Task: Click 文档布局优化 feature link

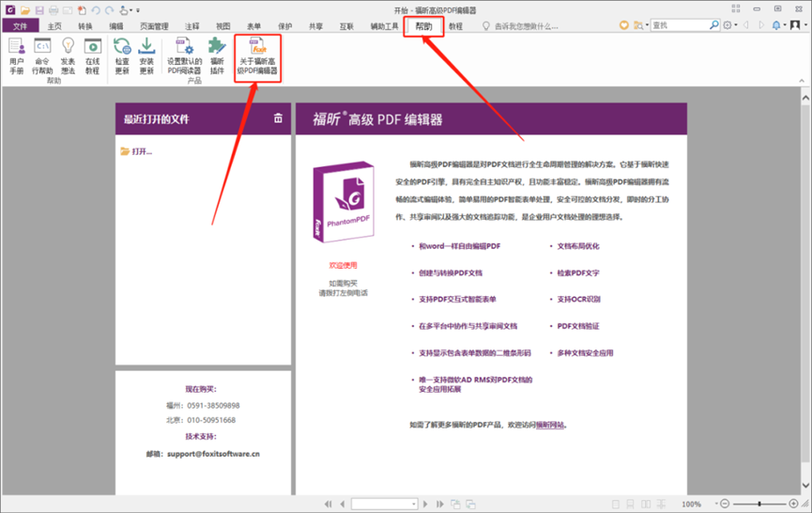Action: (578, 246)
